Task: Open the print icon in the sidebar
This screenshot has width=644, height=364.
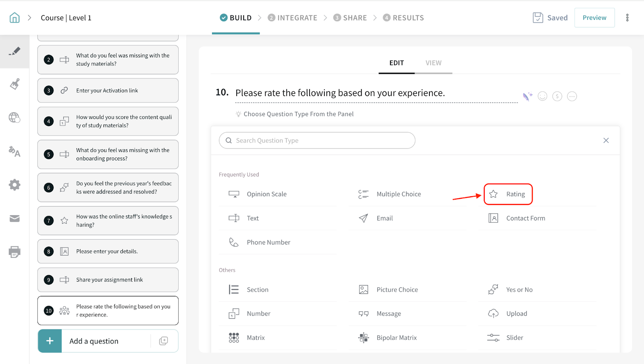Action: click(x=14, y=252)
